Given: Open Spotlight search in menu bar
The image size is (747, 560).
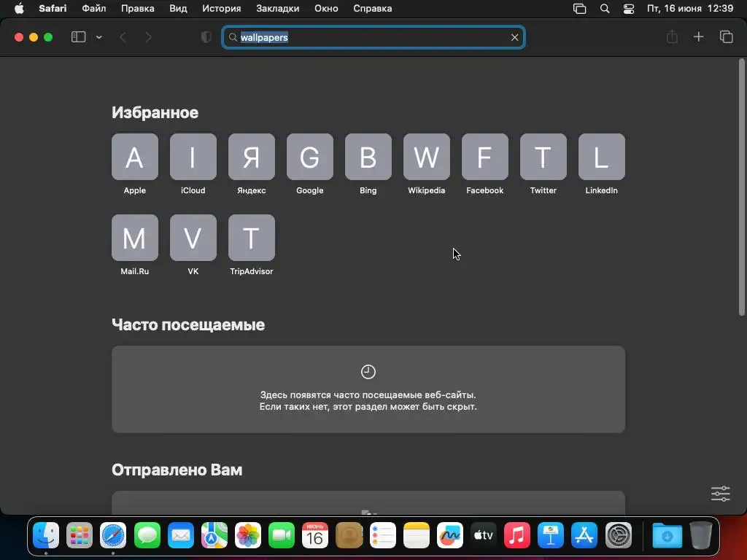Looking at the screenshot, I should pyautogui.click(x=605, y=9).
